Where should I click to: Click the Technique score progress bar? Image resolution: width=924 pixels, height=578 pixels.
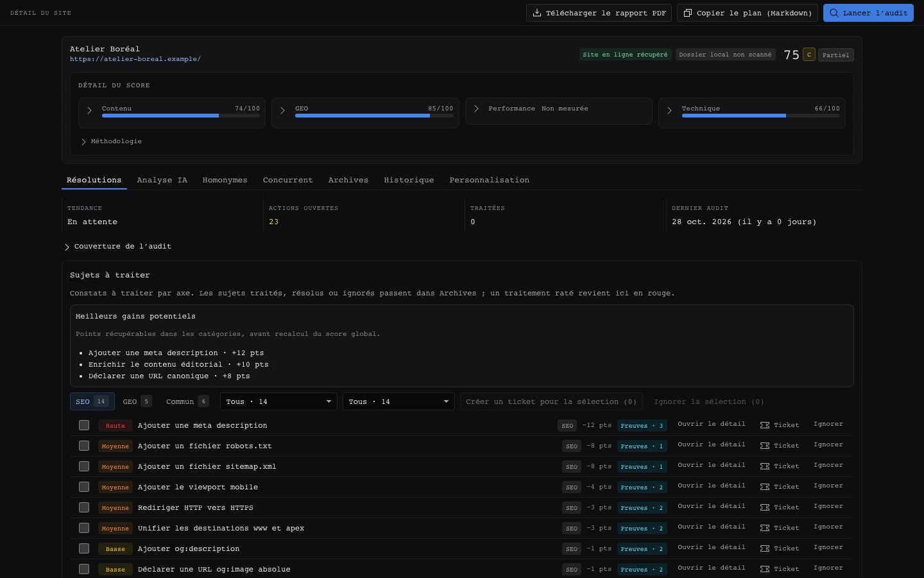click(x=761, y=116)
